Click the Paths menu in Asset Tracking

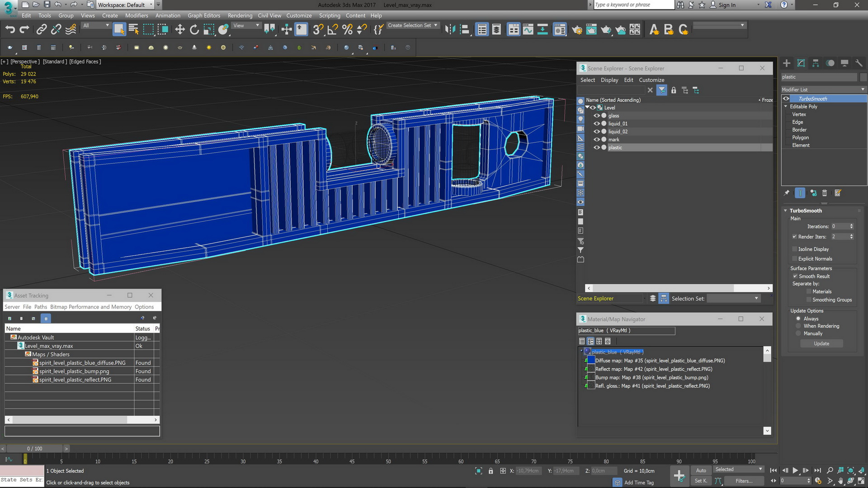pos(40,306)
